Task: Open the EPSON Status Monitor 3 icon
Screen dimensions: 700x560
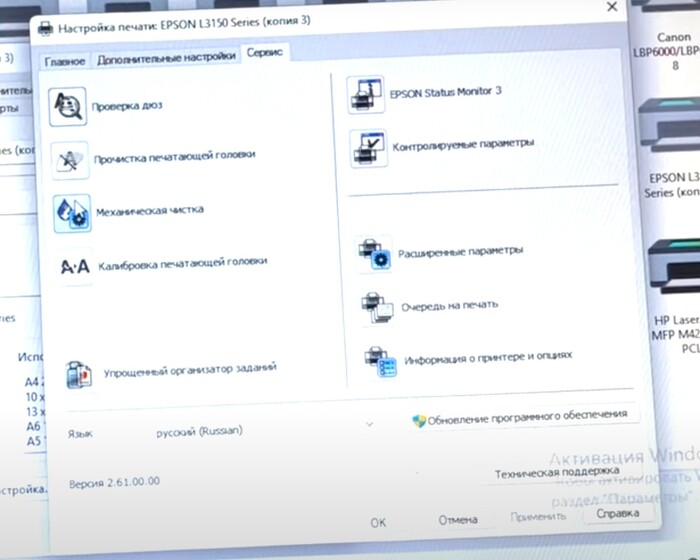Action: click(366, 94)
